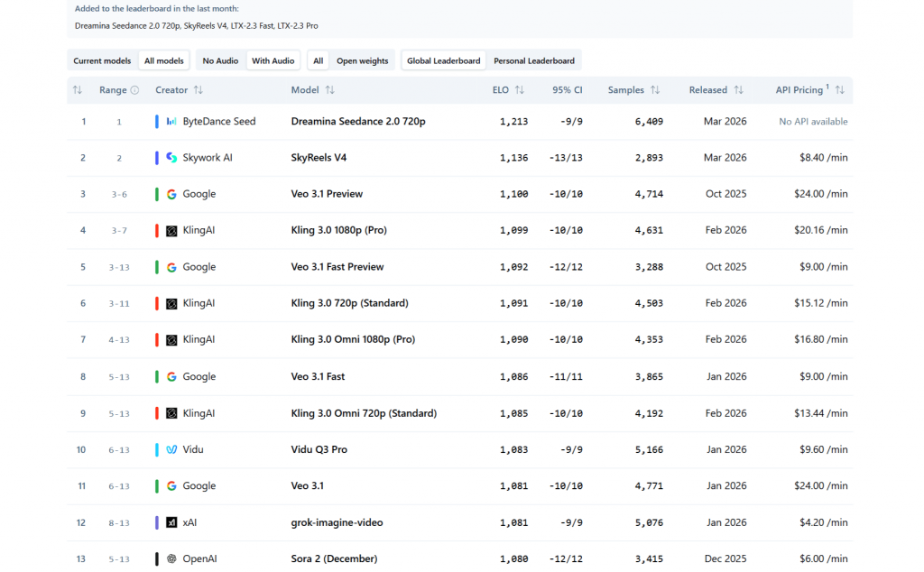
Task: Open the Dreamina Seedance 2.0 720p model
Action: (x=358, y=122)
